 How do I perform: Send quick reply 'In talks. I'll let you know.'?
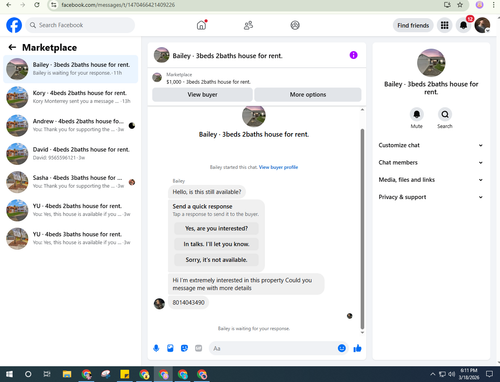(x=216, y=244)
